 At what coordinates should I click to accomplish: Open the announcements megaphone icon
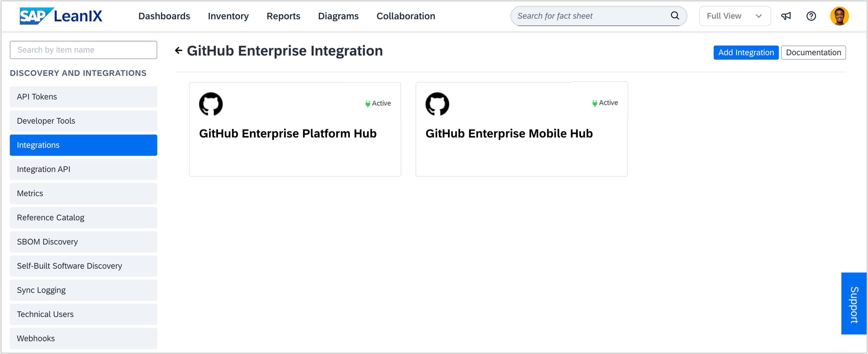tap(786, 16)
